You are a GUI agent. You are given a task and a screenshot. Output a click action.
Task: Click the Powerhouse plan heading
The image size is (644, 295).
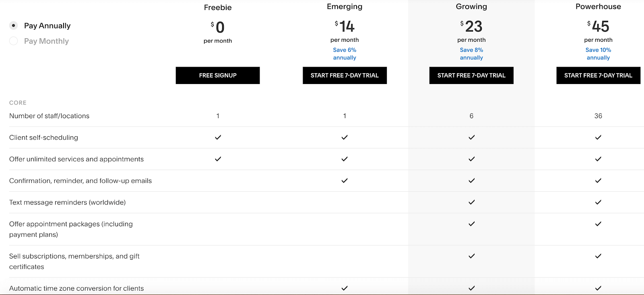[598, 6]
